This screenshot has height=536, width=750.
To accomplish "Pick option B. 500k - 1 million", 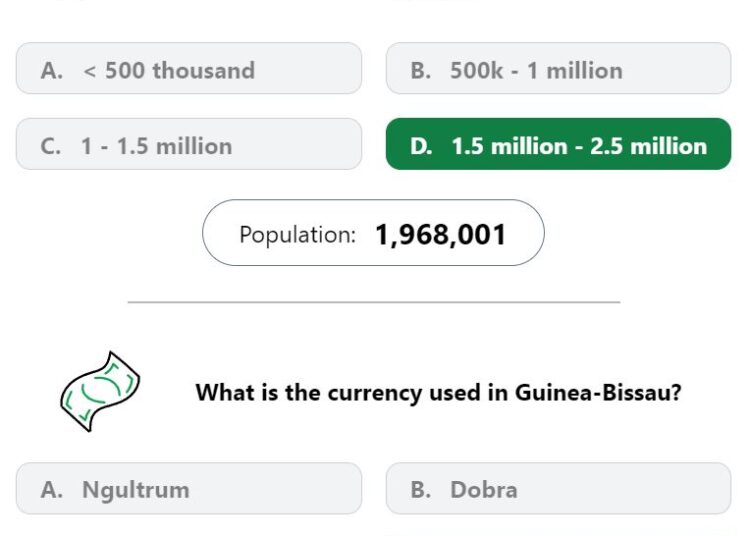I will (558, 68).
